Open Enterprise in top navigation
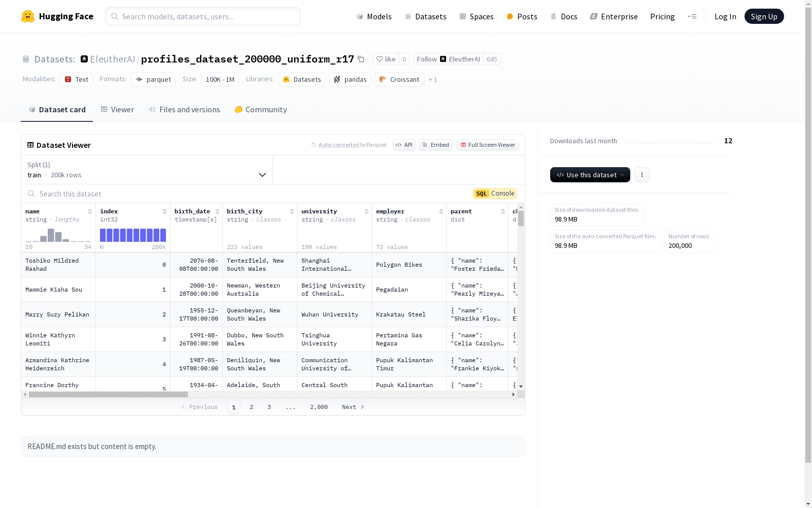This screenshot has height=508, width=812. 614,16
